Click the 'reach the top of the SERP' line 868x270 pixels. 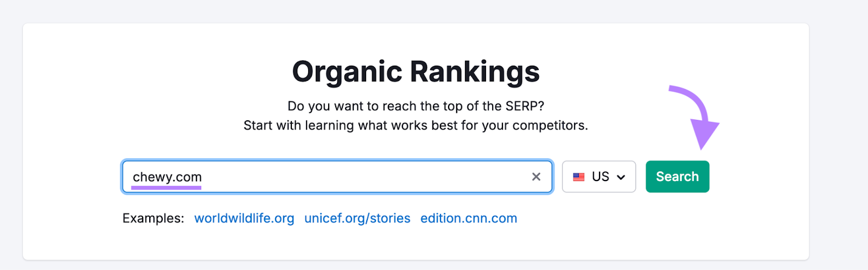[416, 106]
